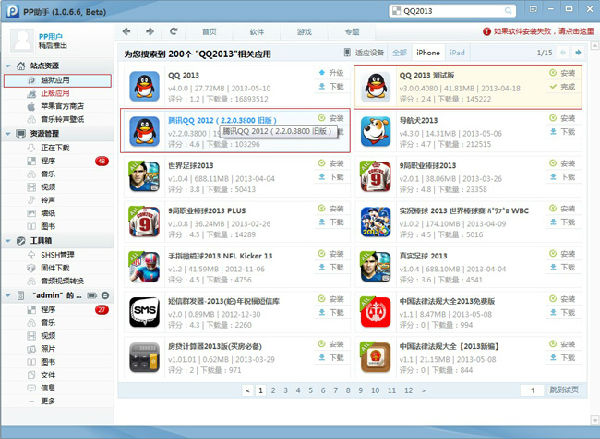Click the SMS 短信群发器 app icon
Viewport: 600px width, 439px height.
coord(144,312)
